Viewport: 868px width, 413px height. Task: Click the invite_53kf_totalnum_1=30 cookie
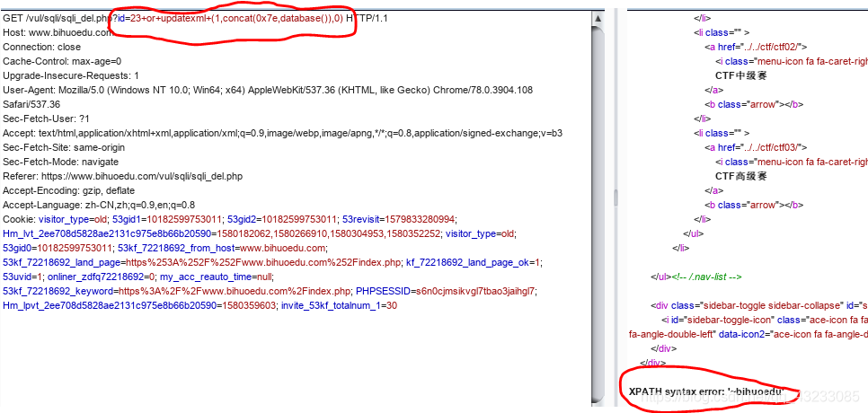point(340,306)
